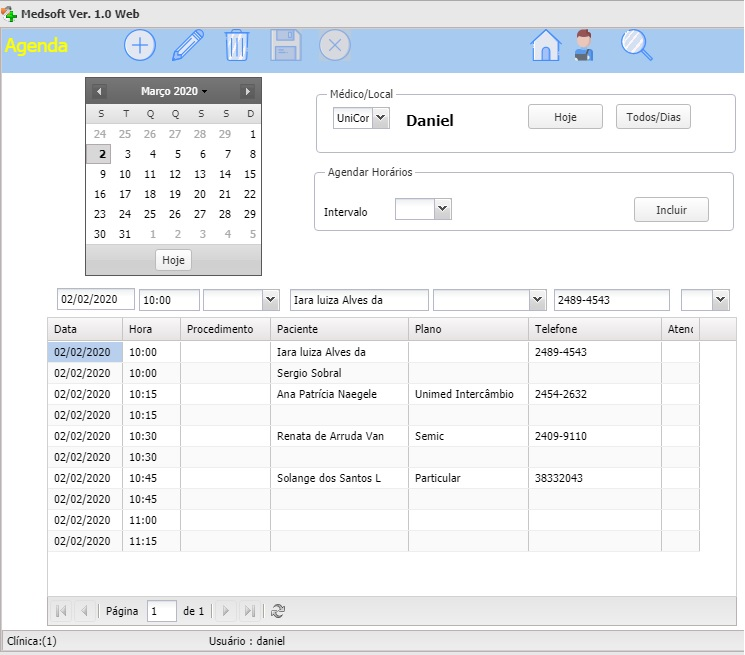Open the Intervalo dropdown
The image size is (745, 655).
tap(443, 209)
